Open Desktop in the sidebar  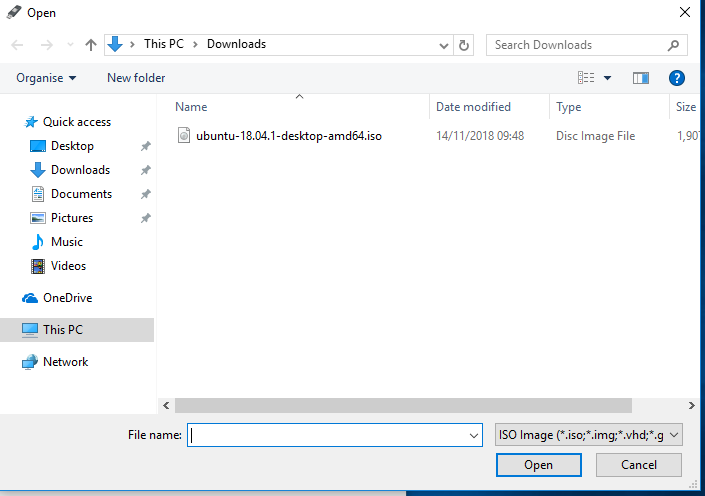click(72, 146)
